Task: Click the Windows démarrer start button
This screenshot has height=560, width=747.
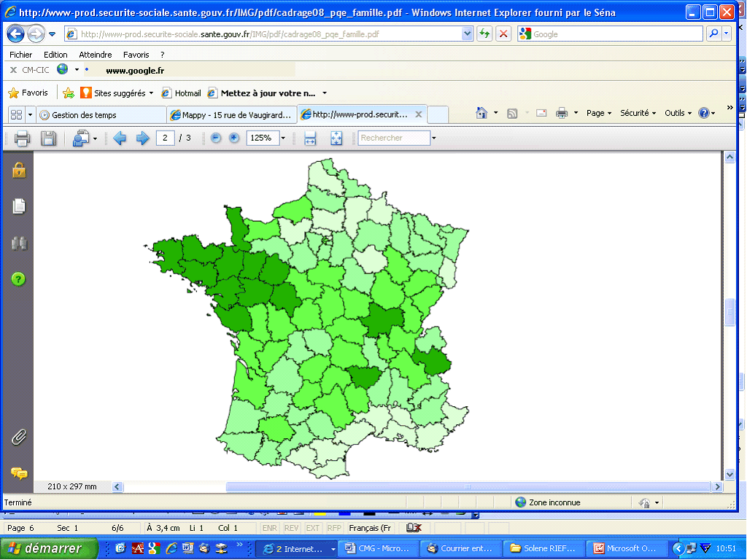Action: pos(49,548)
